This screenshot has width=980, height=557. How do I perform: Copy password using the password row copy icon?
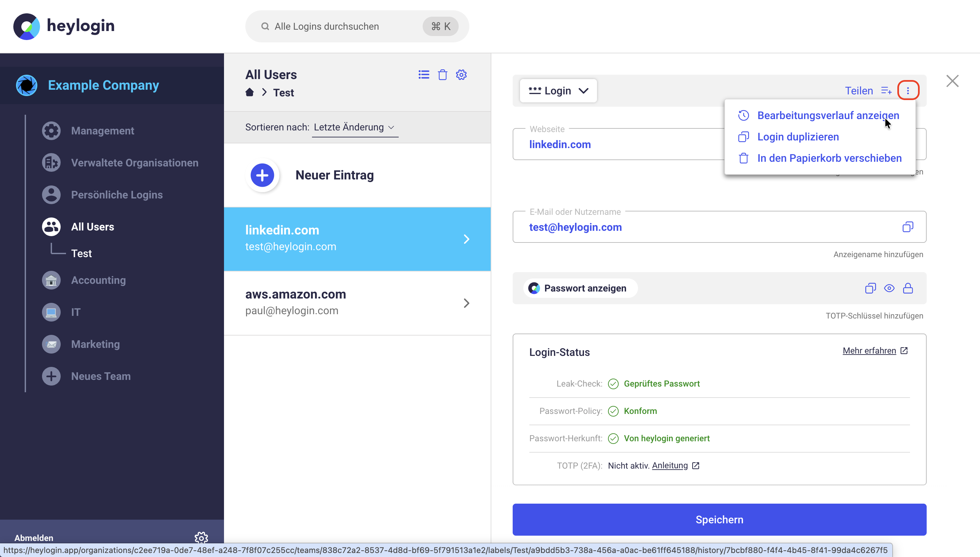coord(870,288)
